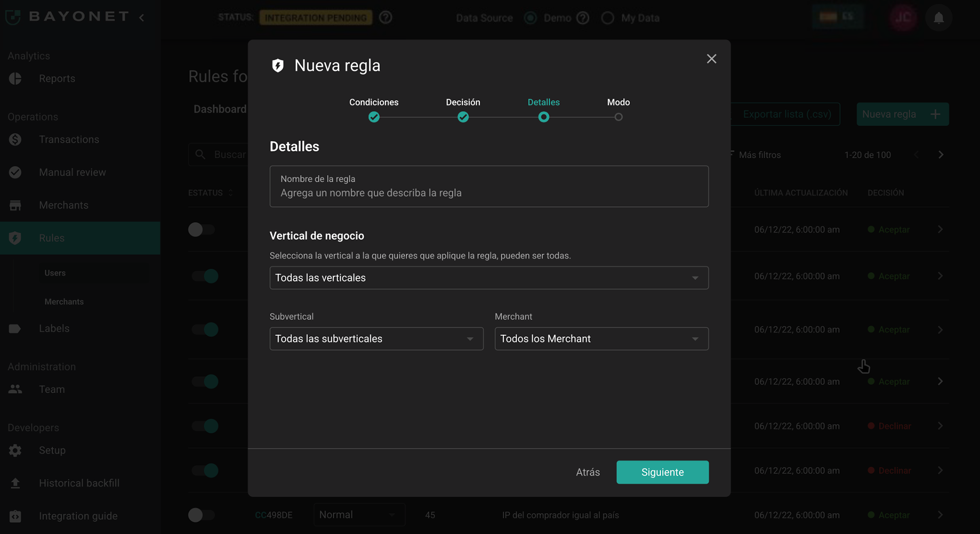Click the rules search magnifier icon
Viewport: 980px width, 534px height.
(x=200, y=154)
